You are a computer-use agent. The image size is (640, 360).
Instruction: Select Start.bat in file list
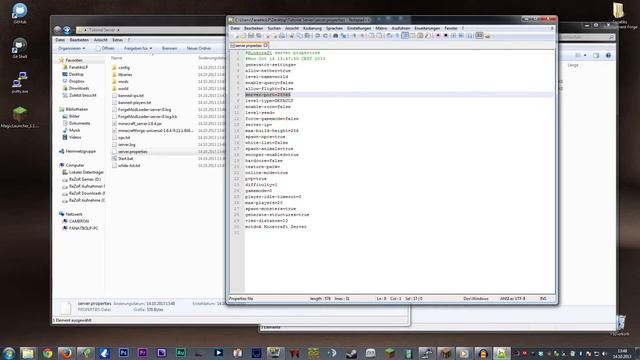[x=125, y=159]
